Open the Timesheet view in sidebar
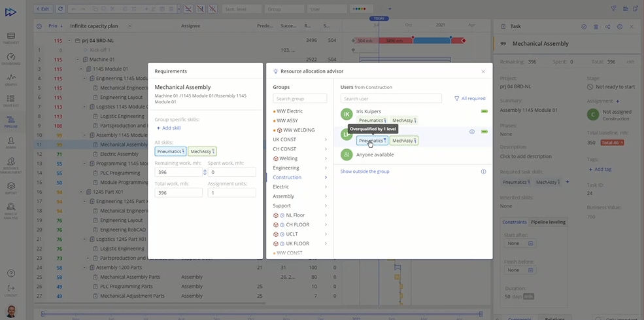The height and width of the screenshot is (320, 644). point(11,37)
